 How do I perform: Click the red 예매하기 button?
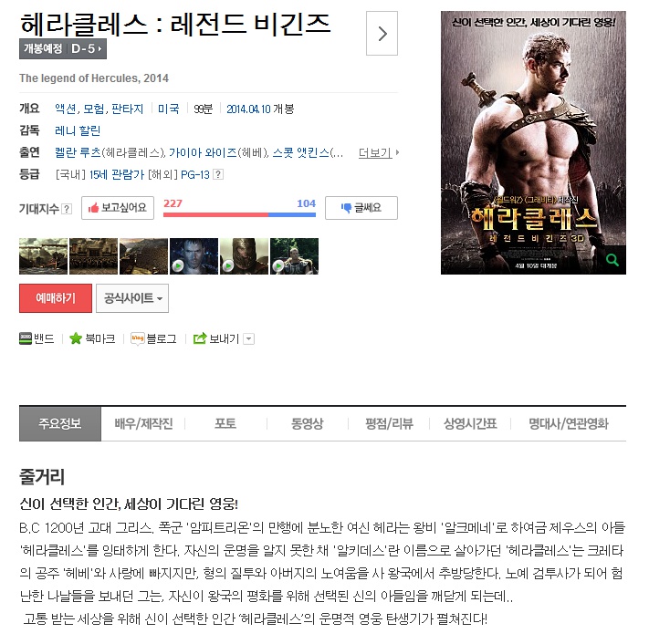(56, 297)
